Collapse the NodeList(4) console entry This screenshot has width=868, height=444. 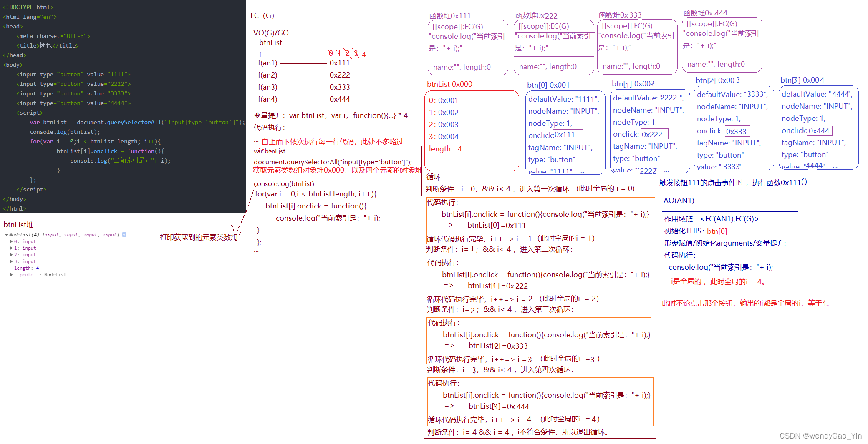6,235
